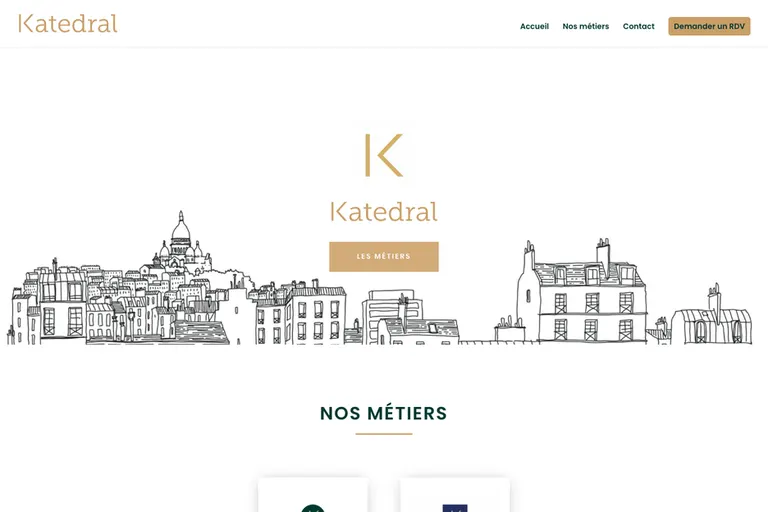The image size is (768, 512).
Task: Open the card with the green circle icon
Action: [313, 495]
